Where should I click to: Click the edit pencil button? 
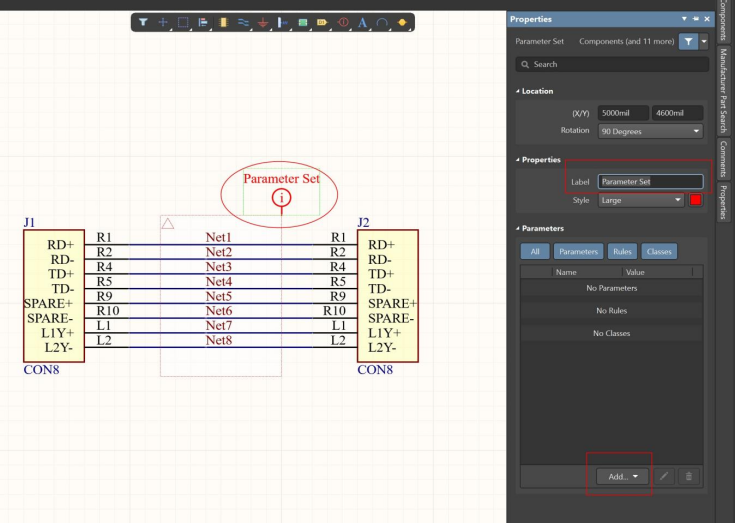click(664, 477)
